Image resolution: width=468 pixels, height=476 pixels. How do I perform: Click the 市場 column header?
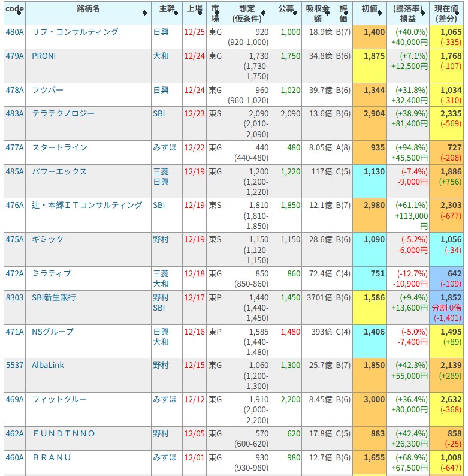[x=215, y=13]
